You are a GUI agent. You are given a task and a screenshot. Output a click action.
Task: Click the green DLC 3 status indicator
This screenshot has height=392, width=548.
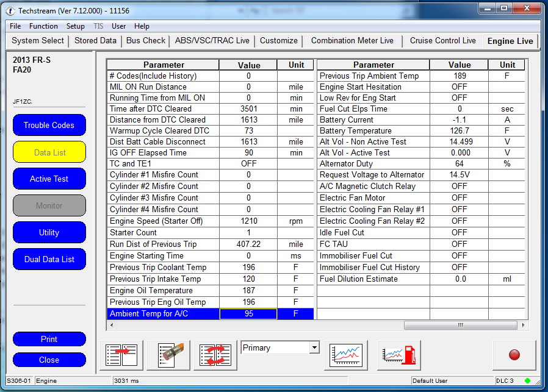[527, 381]
